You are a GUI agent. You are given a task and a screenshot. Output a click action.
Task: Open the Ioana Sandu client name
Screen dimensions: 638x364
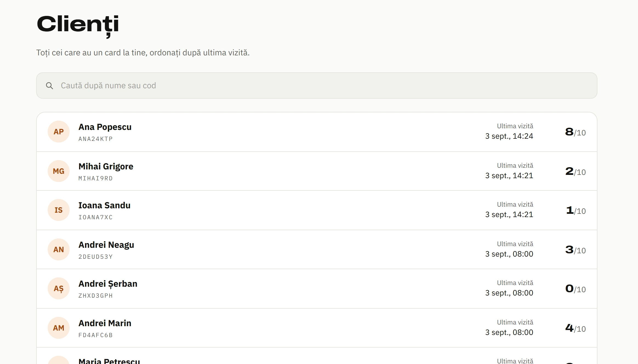[104, 205]
